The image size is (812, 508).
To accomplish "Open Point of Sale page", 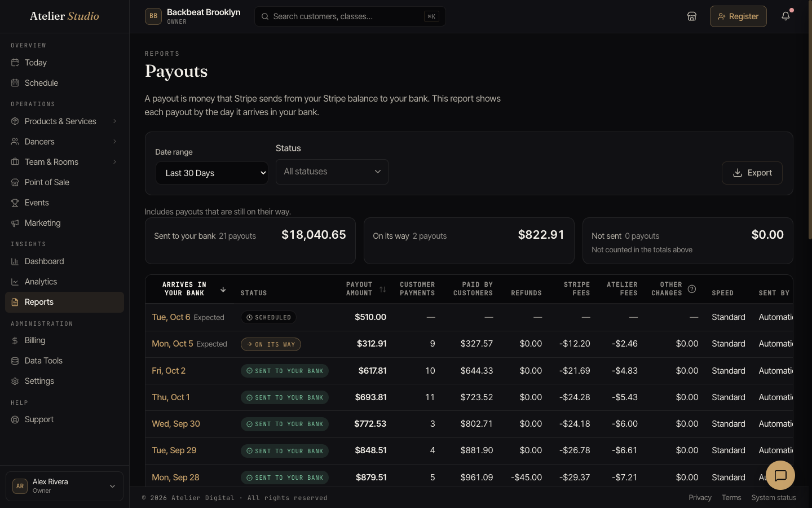I will point(64,182).
